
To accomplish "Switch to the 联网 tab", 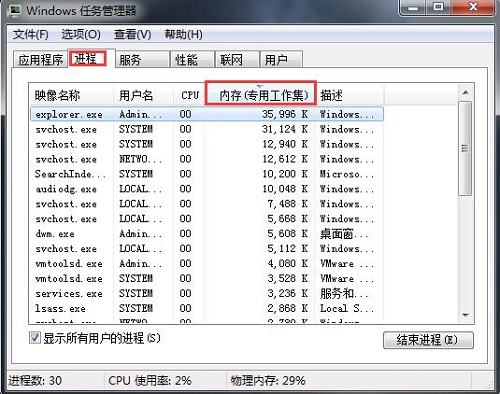I will (x=237, y=60).
